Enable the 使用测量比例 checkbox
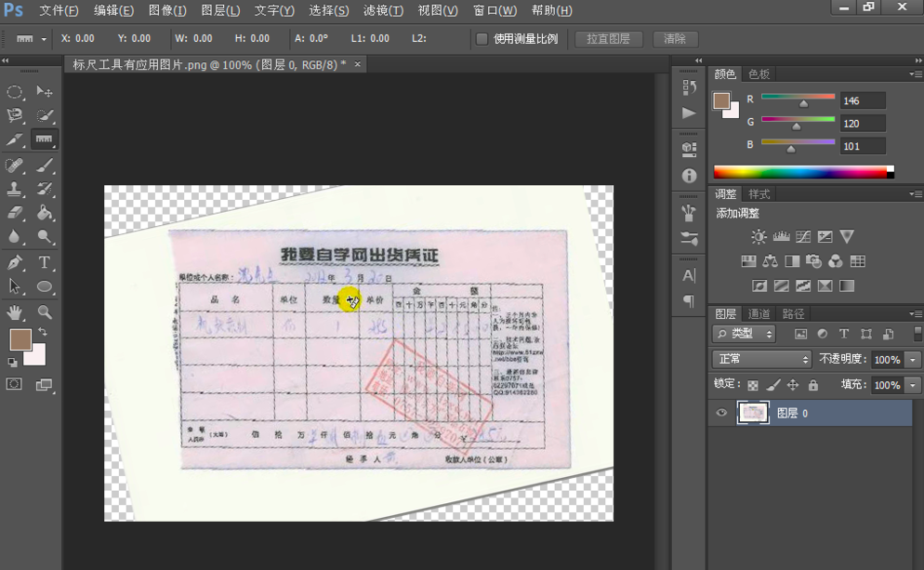924x570 pixels. (x=482, y=39)
